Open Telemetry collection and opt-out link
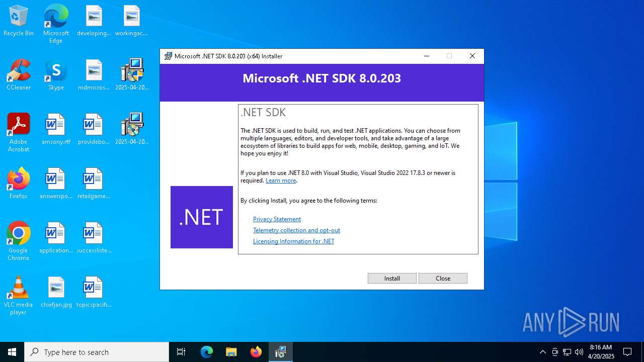The width and height of the screenshot is (644, 362). 296,230
